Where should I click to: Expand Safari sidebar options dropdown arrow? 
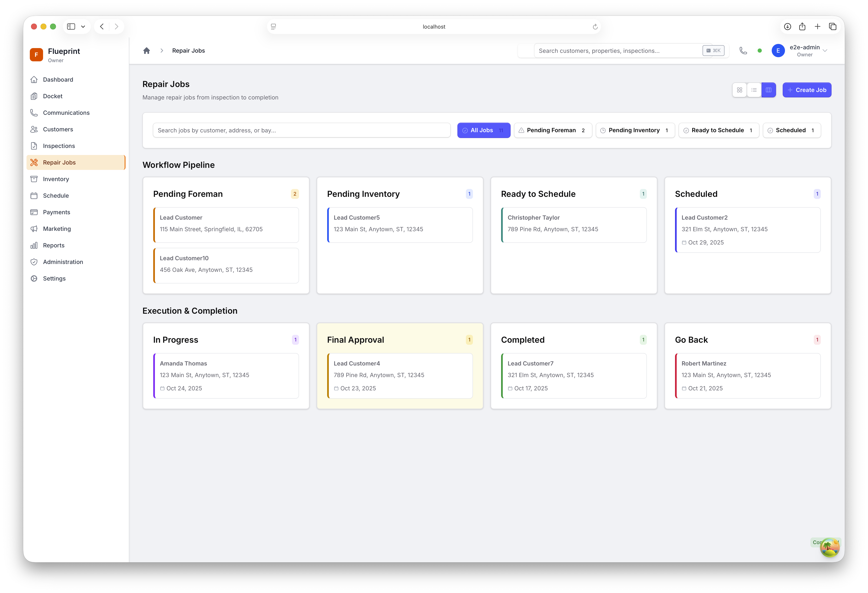(x=83, y=27)
